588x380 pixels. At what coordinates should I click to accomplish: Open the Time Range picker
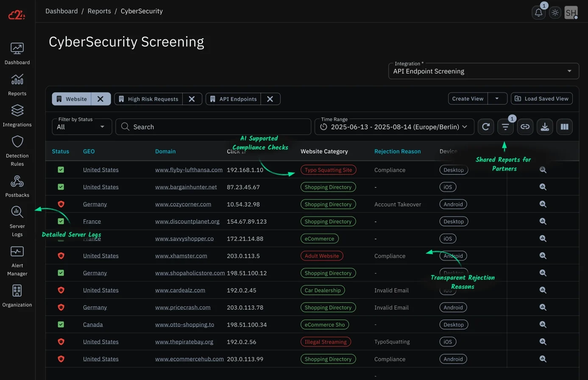(394, 127)
